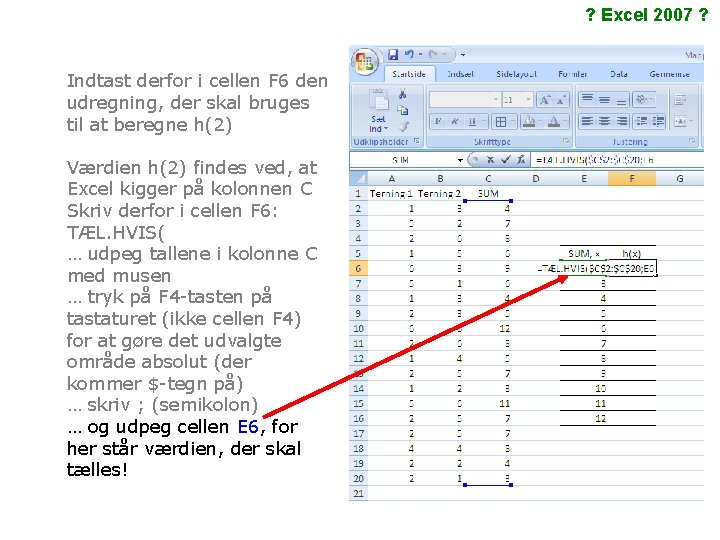Open the Sidelayout ribbon tab
The image size is (720, 540).
click(517, 74)
